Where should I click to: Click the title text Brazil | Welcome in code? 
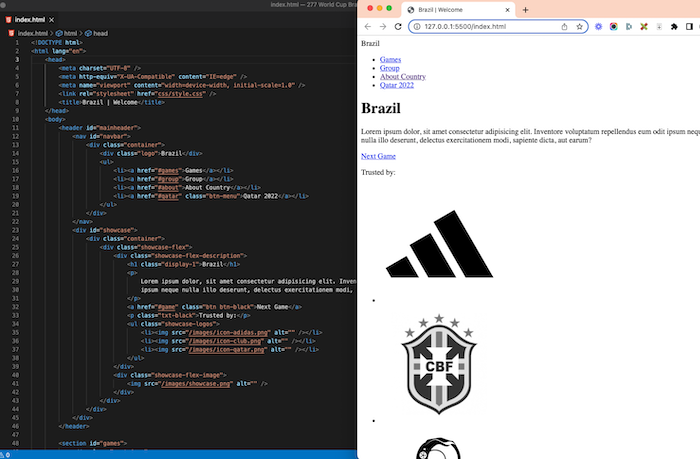(109, 102)
